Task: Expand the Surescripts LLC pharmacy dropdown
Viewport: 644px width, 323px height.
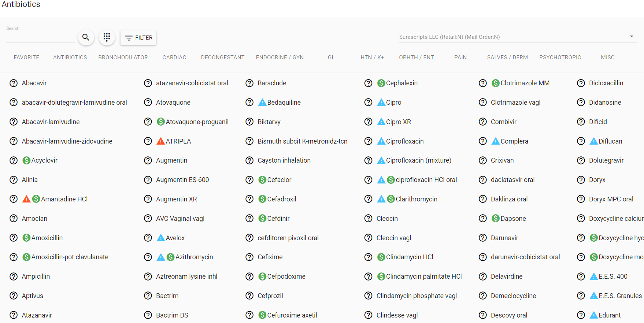Action: [x=518, y=37]
